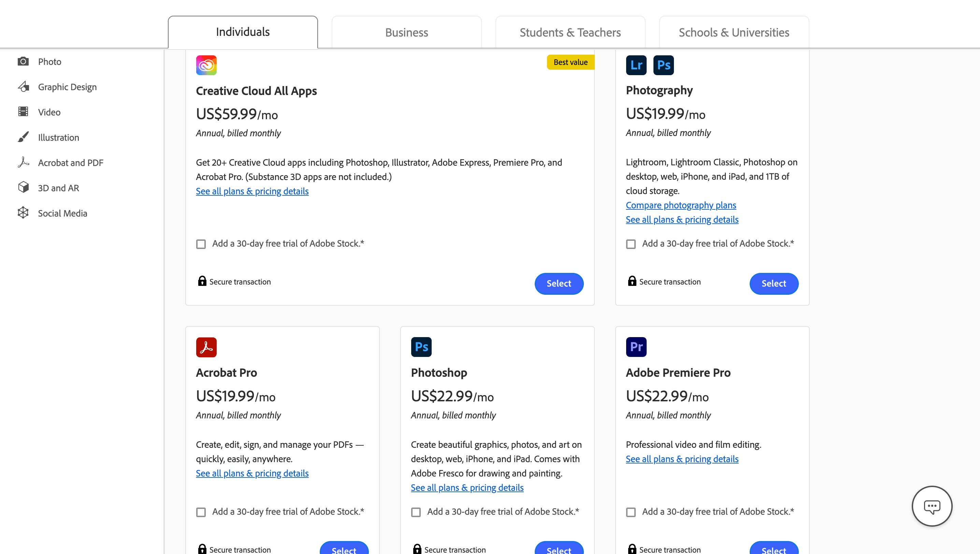The height and width of the screenshot is (554, 980).
Task: Open the Students & Teachers tab
Action: tap(570, 32)
